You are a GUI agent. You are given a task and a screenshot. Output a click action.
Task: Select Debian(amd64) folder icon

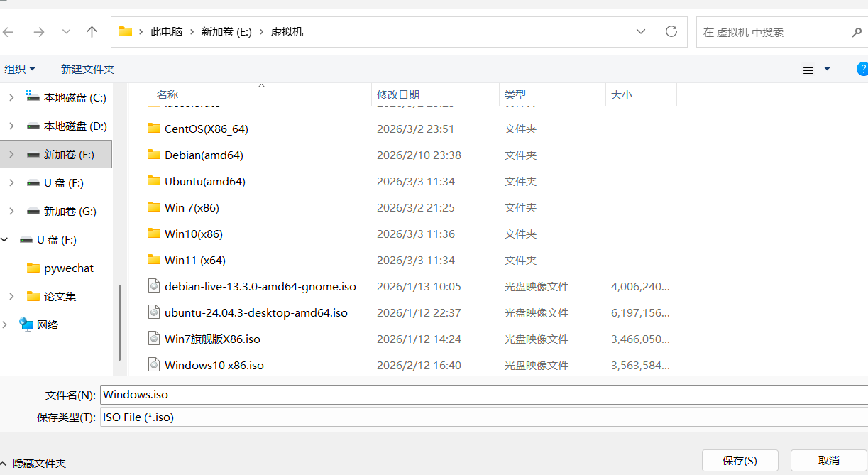[154, 155]
